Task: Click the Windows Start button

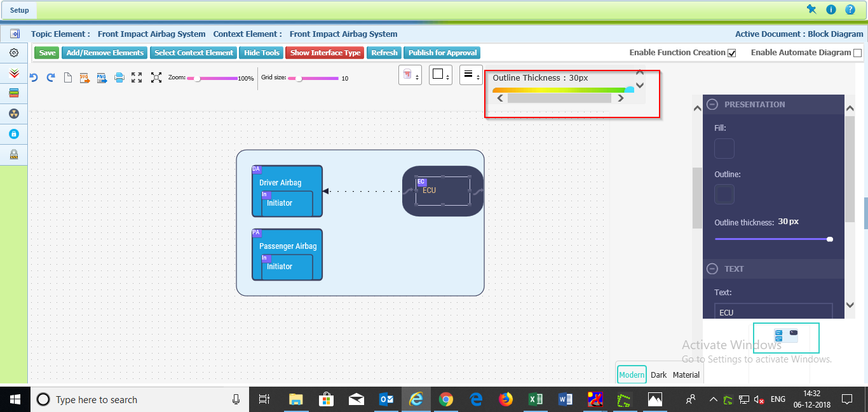Action: click(15, 399)
